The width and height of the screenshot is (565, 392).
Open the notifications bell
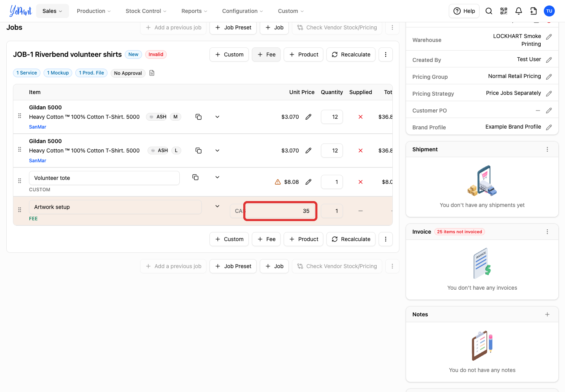coord(519,11)
